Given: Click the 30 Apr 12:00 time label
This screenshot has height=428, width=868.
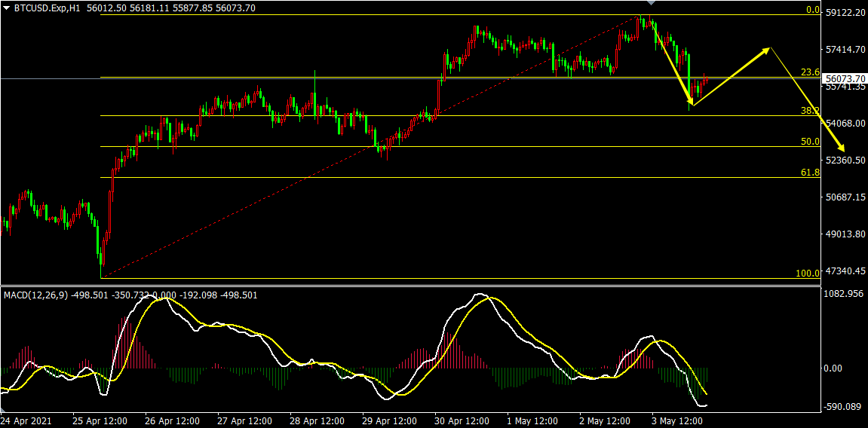Looking at the screenshot, I should [x=462, y=420].
